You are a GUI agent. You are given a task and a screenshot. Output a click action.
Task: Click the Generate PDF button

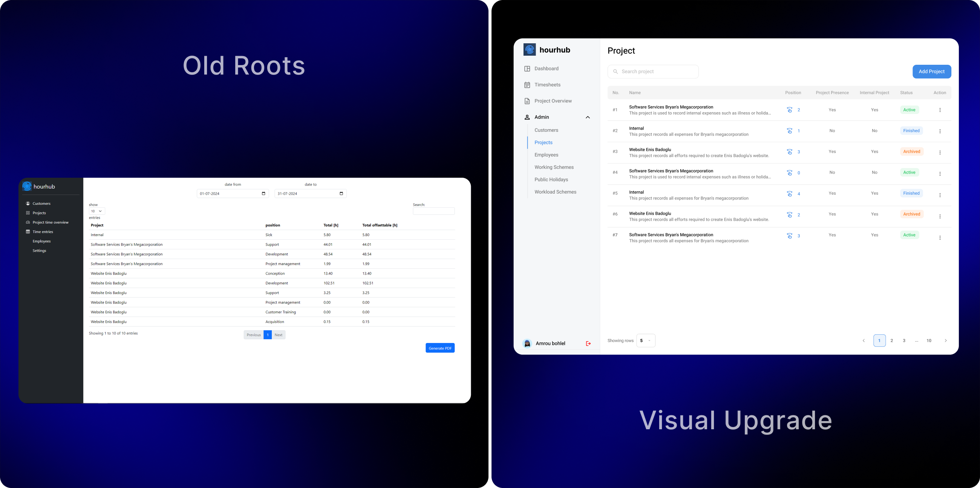440,348
